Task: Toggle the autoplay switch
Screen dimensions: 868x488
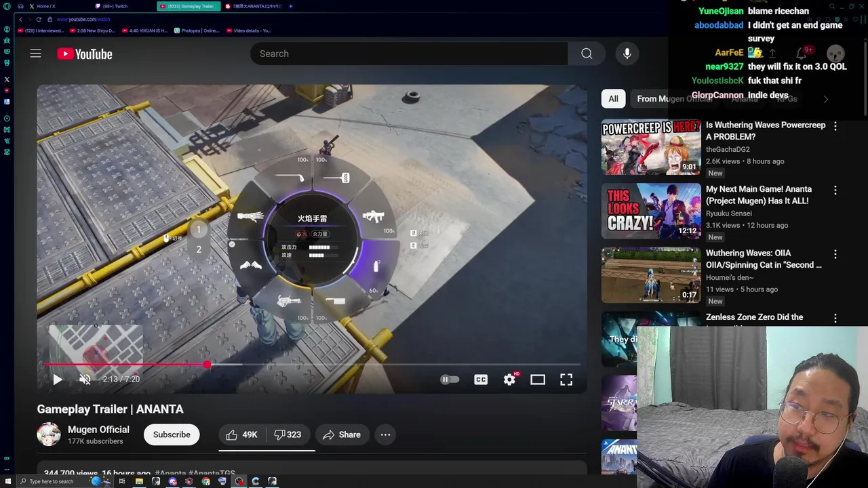Action: click(450, 380)
